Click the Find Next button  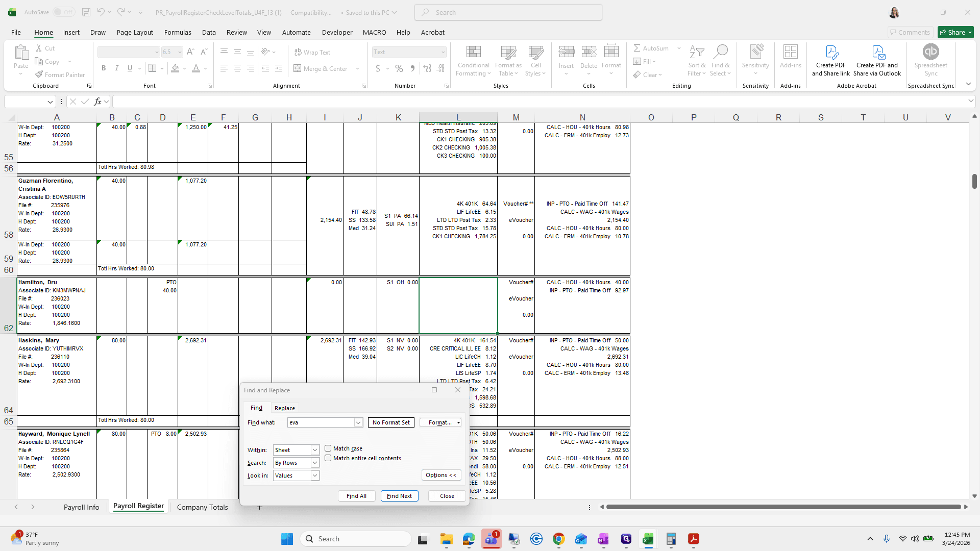coord(399,496)
